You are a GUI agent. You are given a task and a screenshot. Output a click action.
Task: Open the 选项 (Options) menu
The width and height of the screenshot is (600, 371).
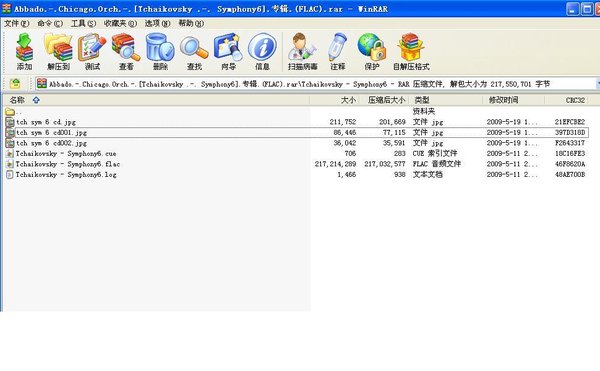(157, 23)
